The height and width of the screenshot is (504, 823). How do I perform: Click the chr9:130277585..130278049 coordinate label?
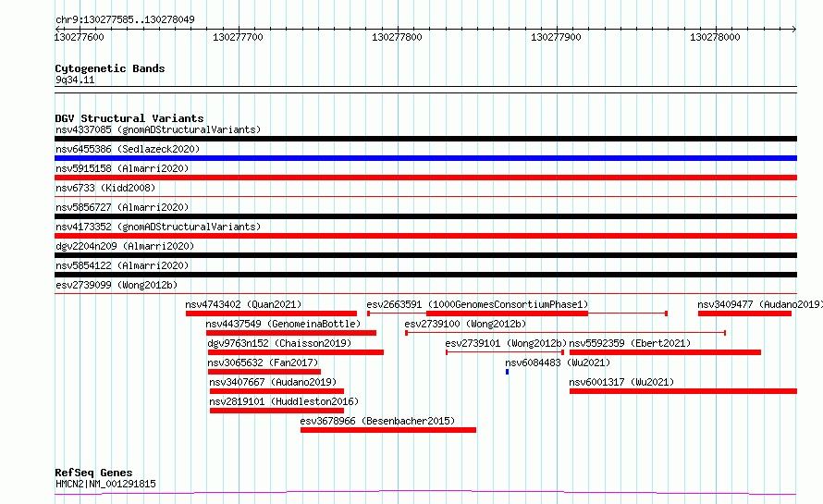tap(125, 19)
